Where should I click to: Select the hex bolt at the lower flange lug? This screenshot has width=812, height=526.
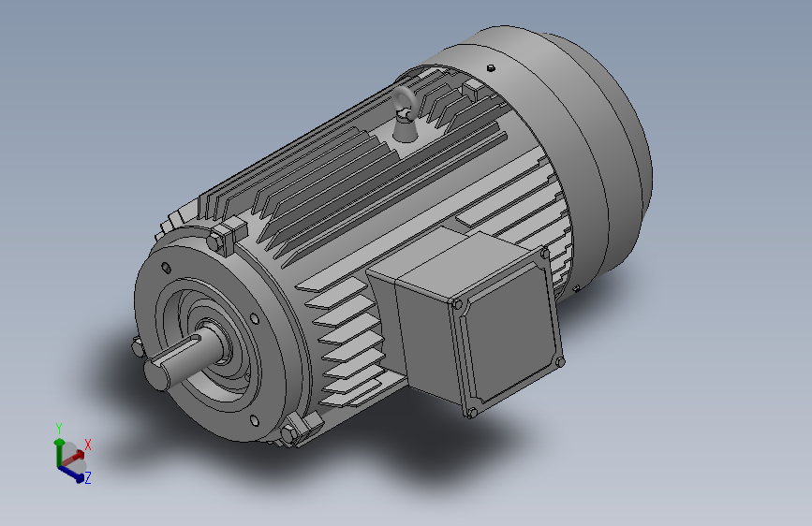tap(289, 435)
